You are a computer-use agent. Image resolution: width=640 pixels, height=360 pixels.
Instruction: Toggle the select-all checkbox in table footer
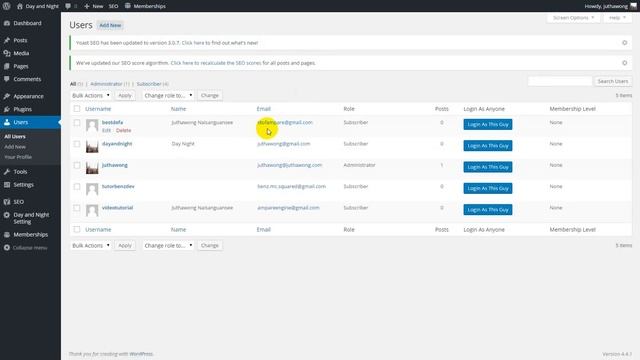click(77, 229)
